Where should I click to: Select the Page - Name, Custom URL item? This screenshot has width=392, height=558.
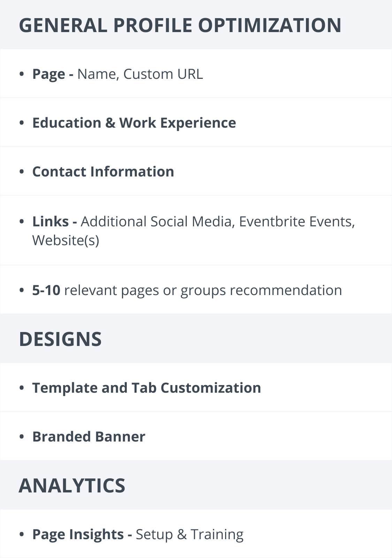(196, 74)
